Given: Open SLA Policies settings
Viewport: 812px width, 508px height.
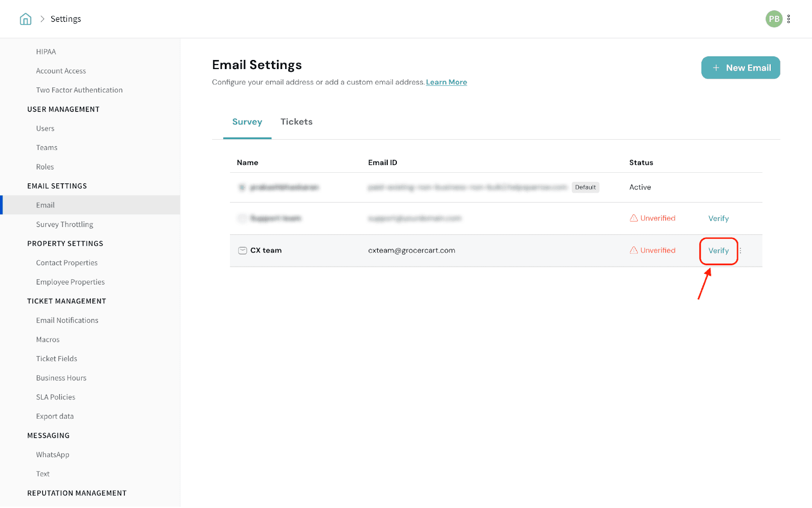Looking at the screenshot, I should (x=55, y=397).
